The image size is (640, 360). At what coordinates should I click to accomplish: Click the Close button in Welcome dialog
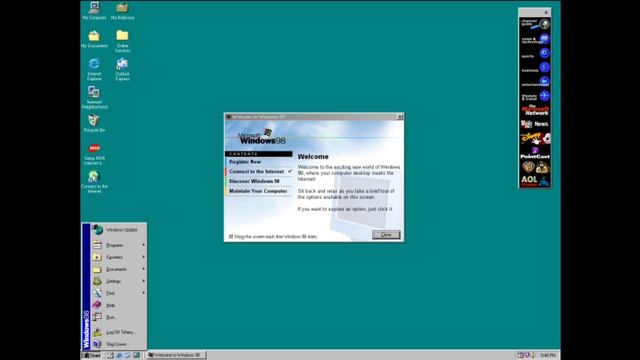386,235
